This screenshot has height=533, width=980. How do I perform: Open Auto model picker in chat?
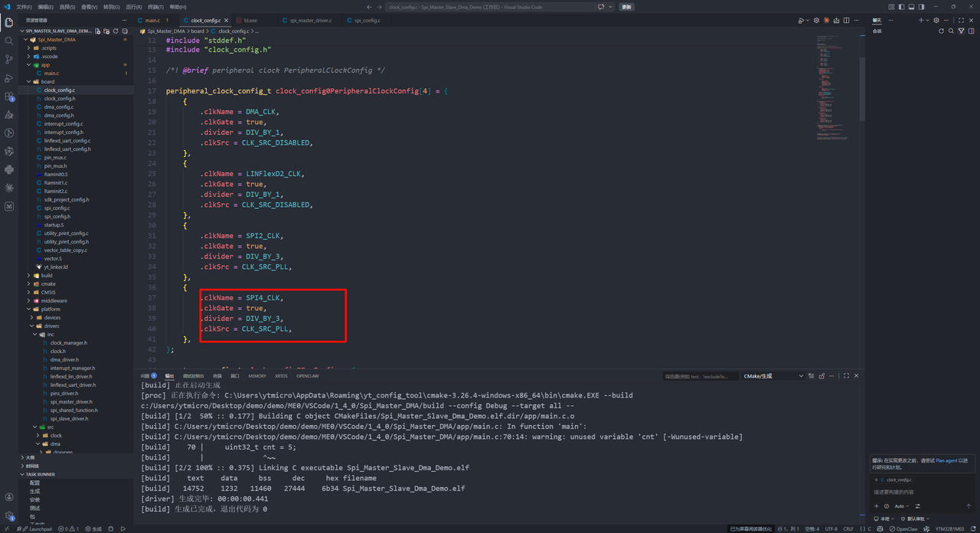pos(901,506)
